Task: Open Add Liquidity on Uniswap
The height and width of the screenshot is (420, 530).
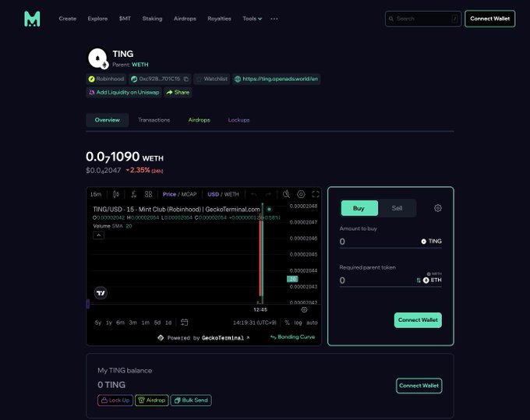Action: tap(124, 92)
